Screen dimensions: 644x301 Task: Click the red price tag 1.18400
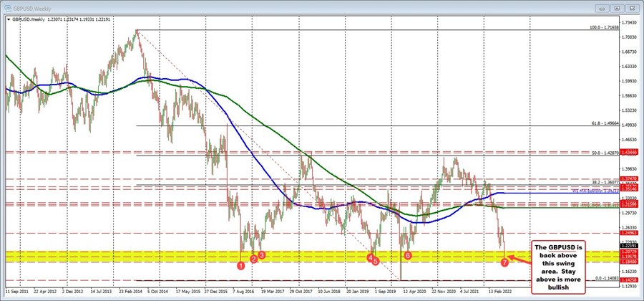[x=628, y=262]
